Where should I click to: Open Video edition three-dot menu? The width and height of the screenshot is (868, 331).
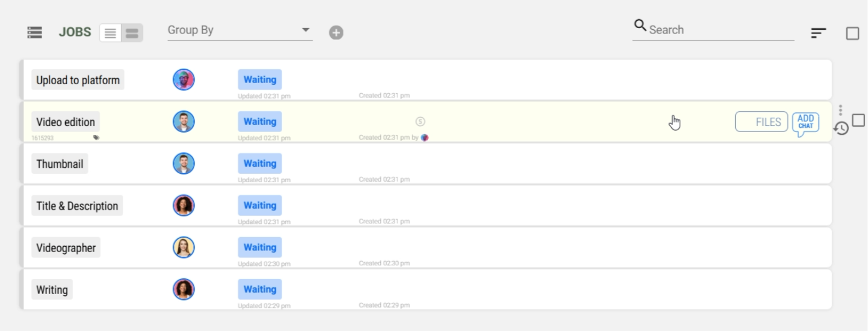(841, 110)
